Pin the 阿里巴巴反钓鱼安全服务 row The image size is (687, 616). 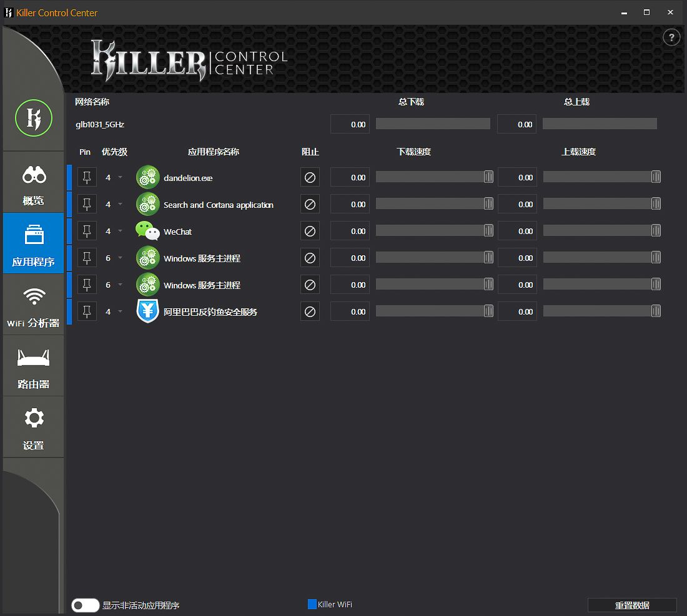click(87, 311)
